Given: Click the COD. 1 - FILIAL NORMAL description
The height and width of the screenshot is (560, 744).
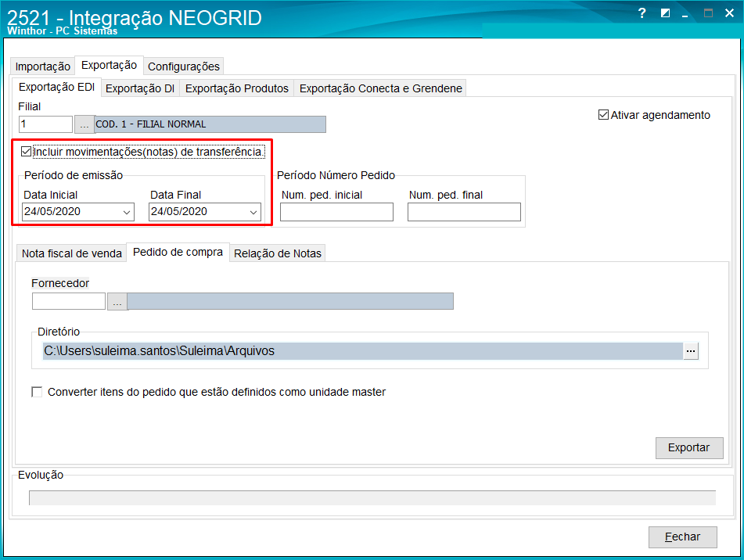Looking at the screenshot, I should click(210, 124).
